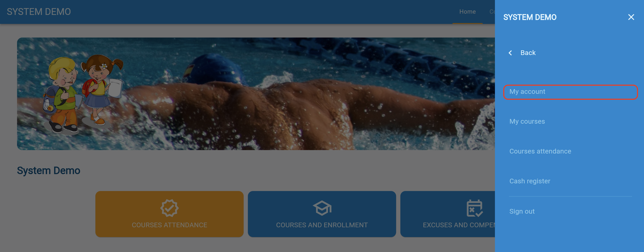The image size is (644, 252).
Task: Sign out from the side menu
Action: (522, 211)
